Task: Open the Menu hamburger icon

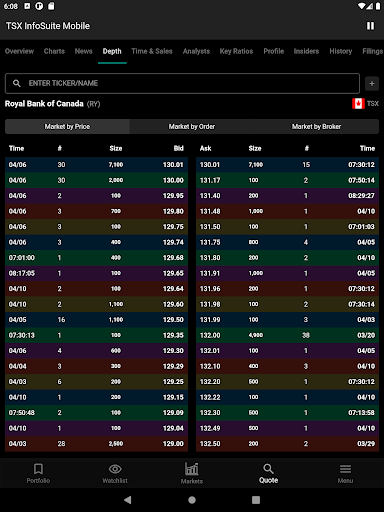Action: tap(345, 469)
